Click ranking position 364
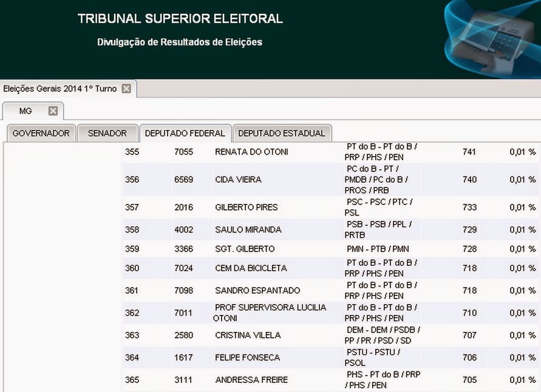 132,357
